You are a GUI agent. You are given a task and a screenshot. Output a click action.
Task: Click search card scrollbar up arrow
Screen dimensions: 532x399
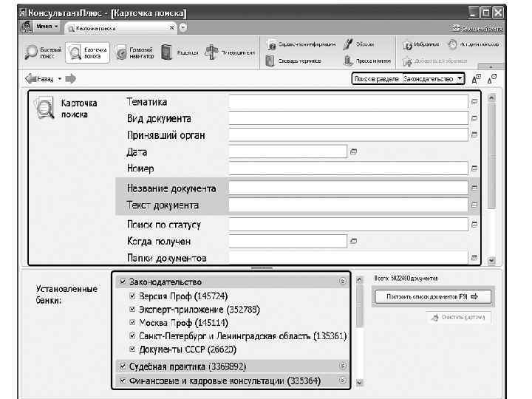[x=491, y=98]
